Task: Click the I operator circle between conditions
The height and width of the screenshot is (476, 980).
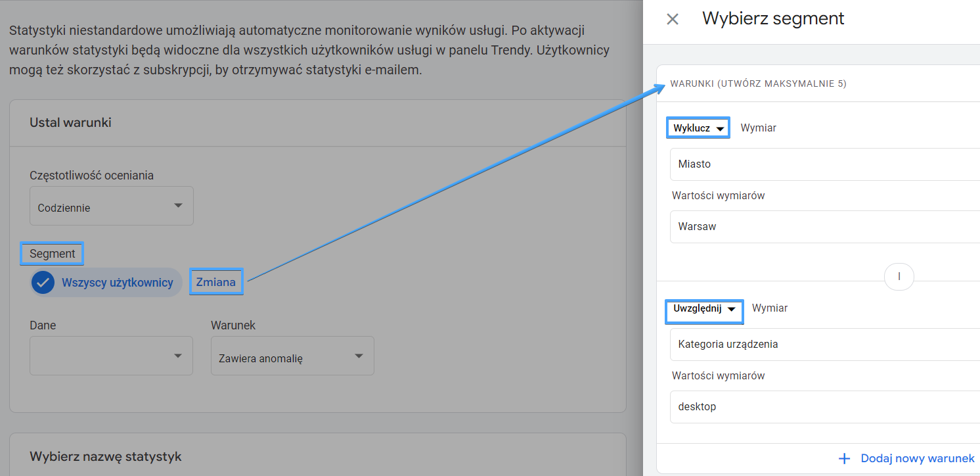Action: (x=899, y=277)
